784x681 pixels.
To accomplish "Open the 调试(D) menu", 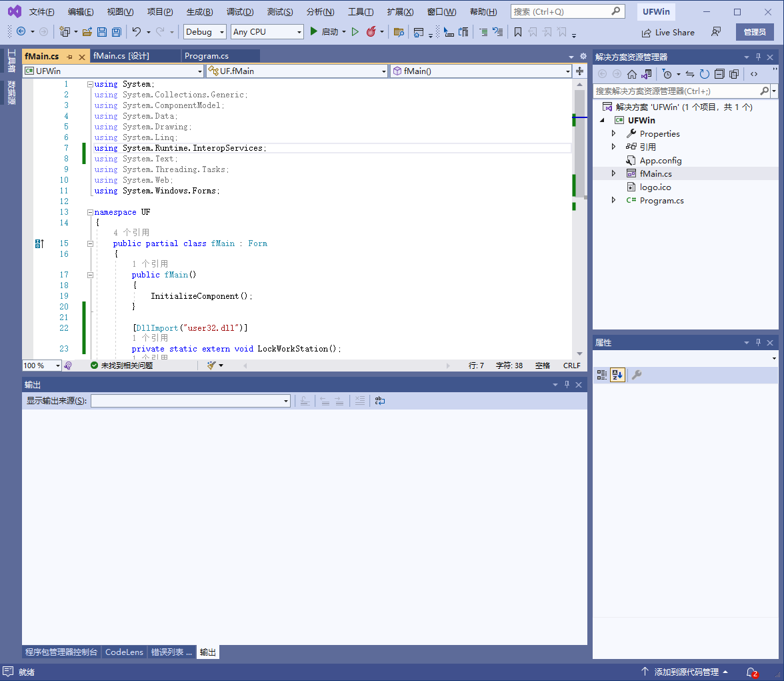I will click(x=240, y=12).
